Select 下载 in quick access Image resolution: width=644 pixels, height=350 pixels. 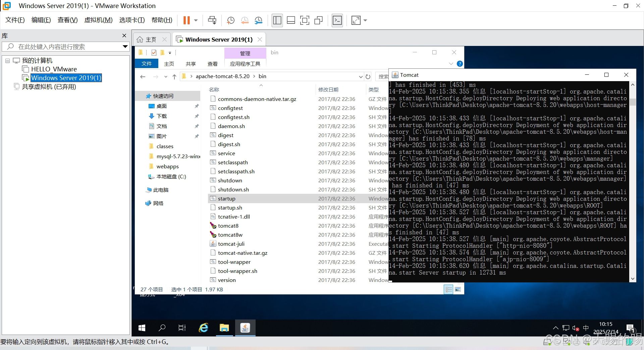162,116
